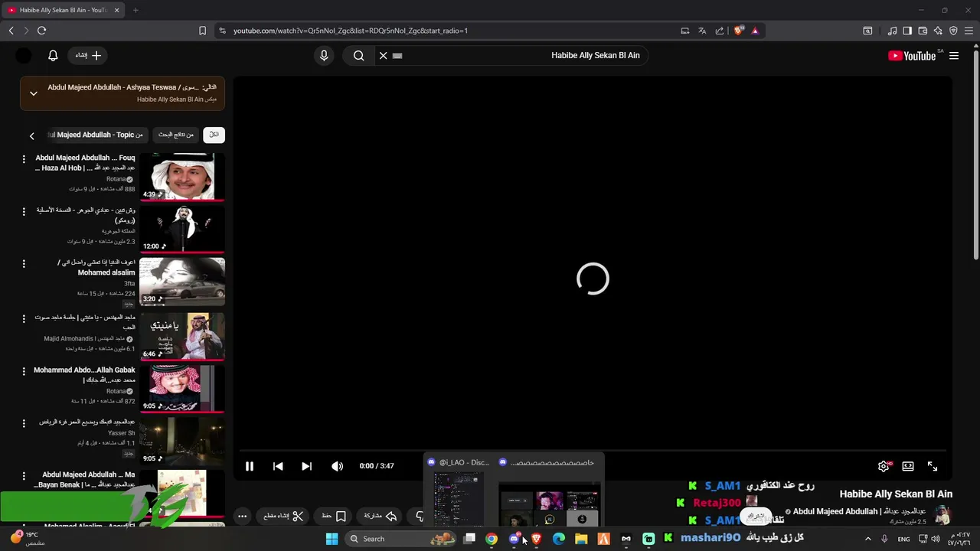The height and width of the screenshot is (551, 980).
Task: Select the Abdul Majeed Abdullah - Topic chip
Action: (96, 135)
